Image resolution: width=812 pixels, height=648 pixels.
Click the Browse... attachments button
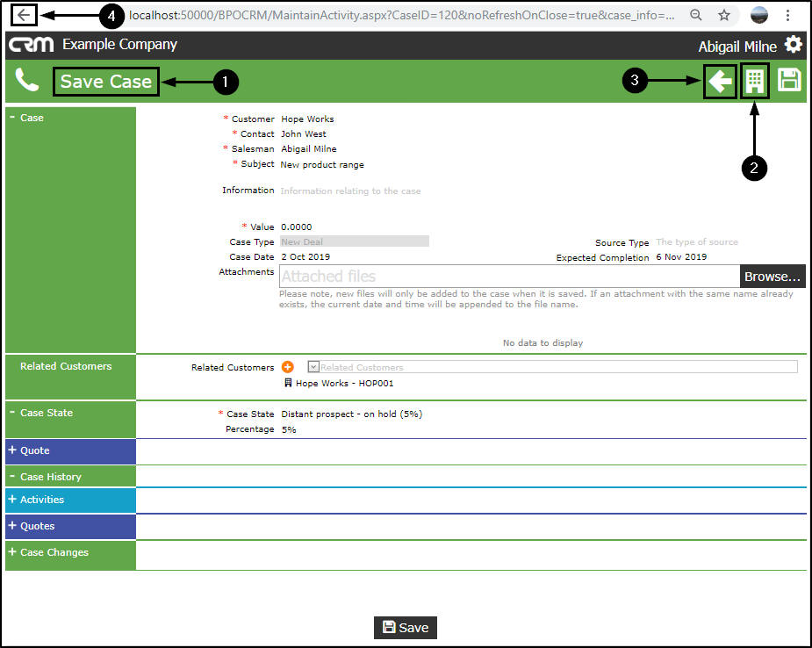pyautogui.click(x=772, y=277)
